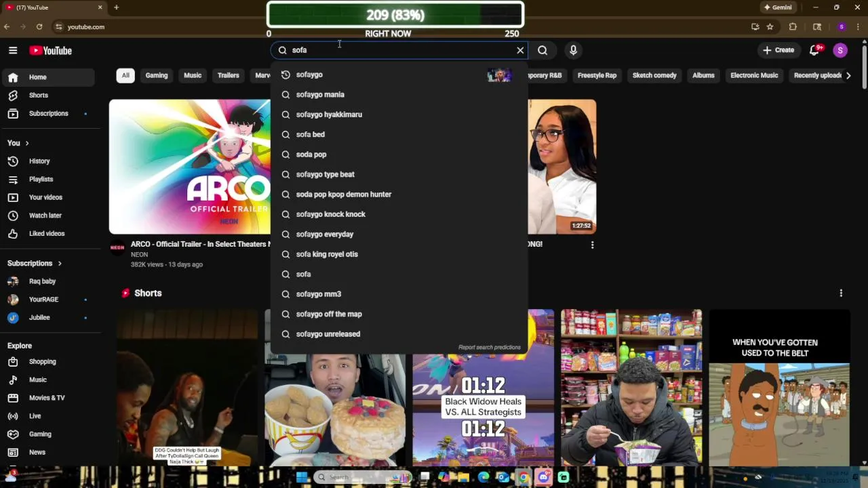This screenshot has height=488, width=868.
Task: Open Shorts shelf three-dot menu
Action: [841, 293]
